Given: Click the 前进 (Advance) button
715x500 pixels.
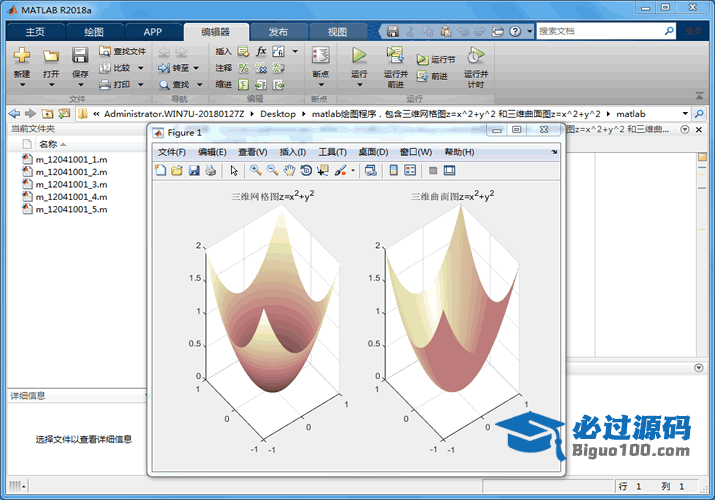Looking at the screenshot, I should click(x=432, y=76).
